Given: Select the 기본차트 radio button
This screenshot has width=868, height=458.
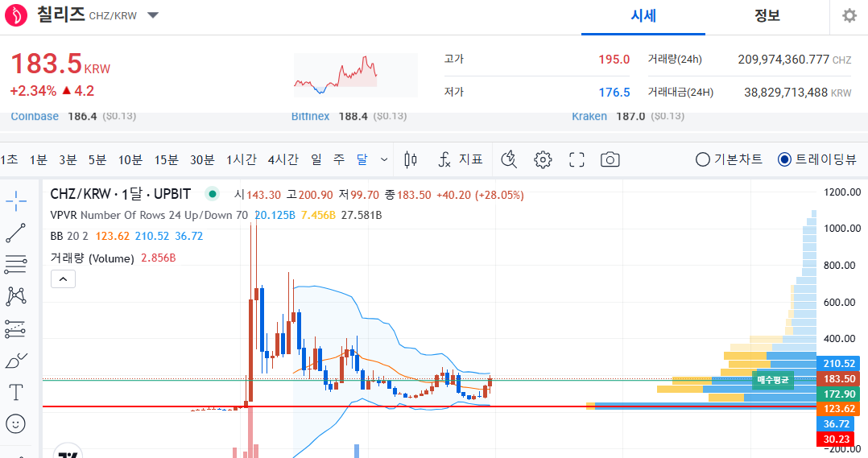Looking at the screenshot, I should pyautogui.click(x=702, y=160).
